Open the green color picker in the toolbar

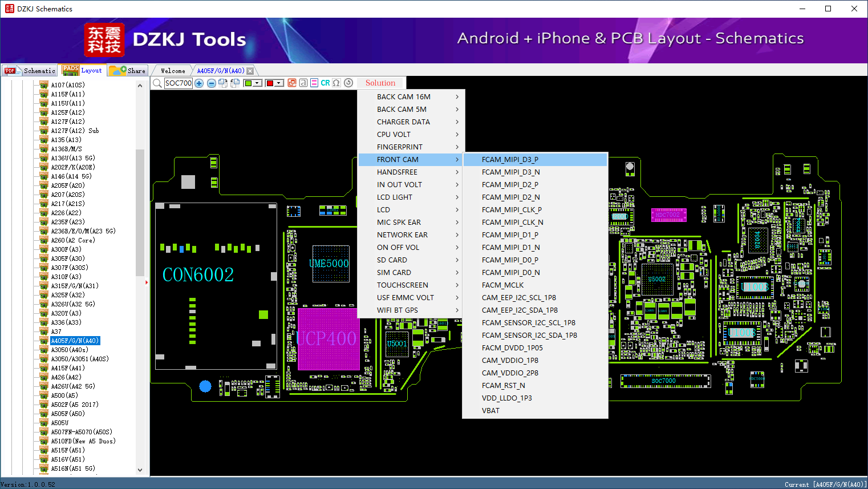coord(253,83)
